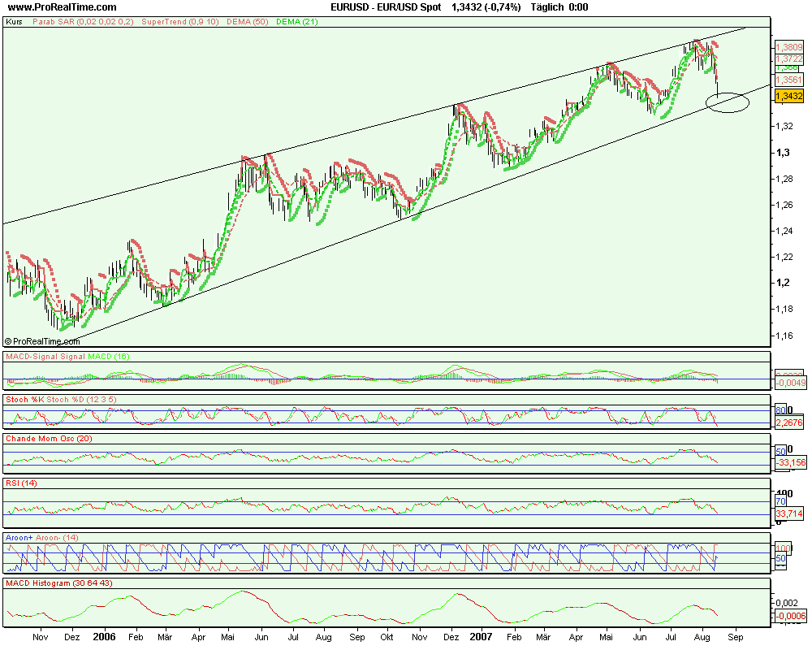Select the 33,714 RSI value tag
Image resolution: width=812 pixels, height=650 pixels.
point(789,513)
